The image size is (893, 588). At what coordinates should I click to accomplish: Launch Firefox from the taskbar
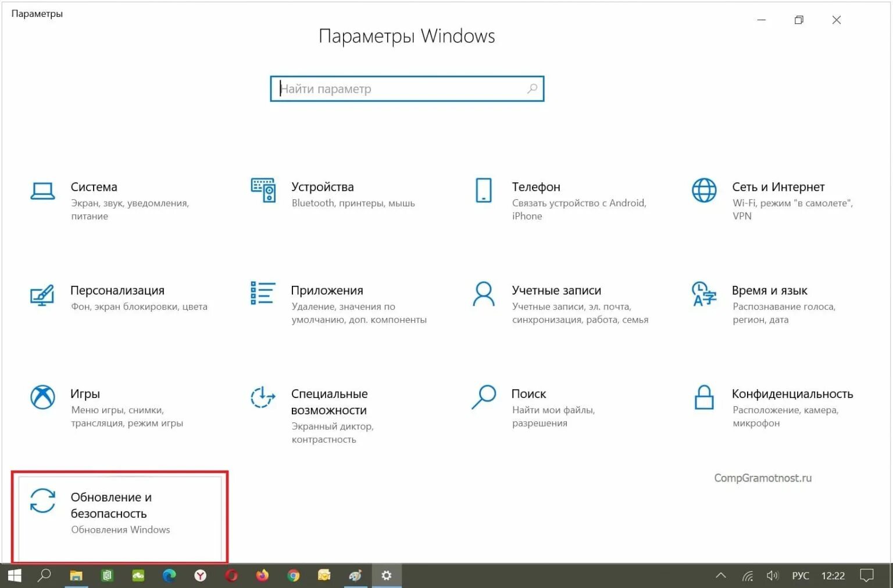(263, 576)
